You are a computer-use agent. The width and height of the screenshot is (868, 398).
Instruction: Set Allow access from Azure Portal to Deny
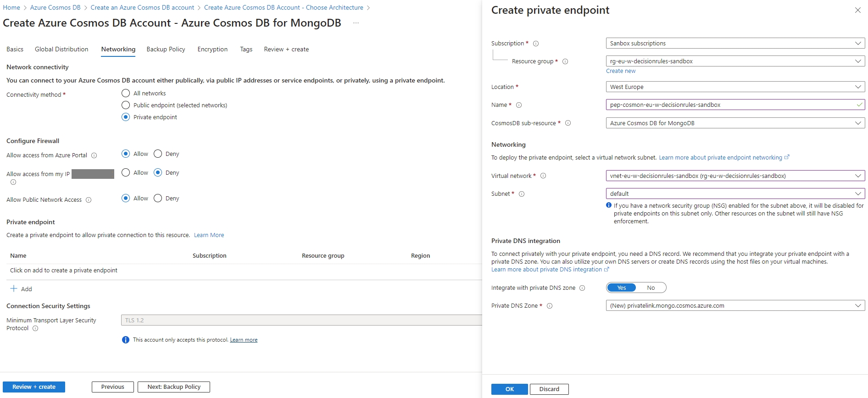tap(158, 154)
